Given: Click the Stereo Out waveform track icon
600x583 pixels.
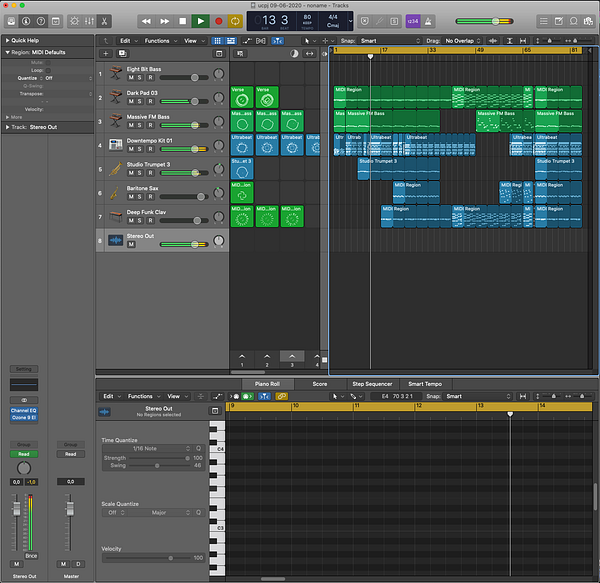Looking at the screenshot, I should coord(115,240).
